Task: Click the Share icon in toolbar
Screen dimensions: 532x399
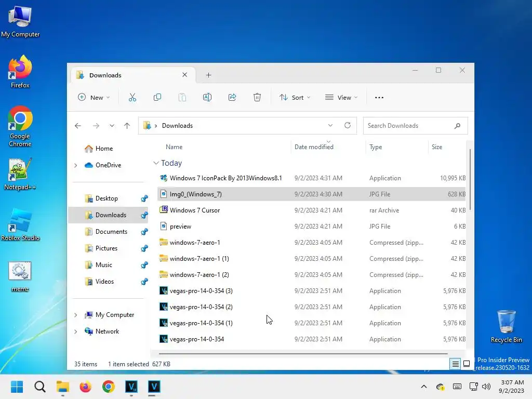Action: pos(232,97)
